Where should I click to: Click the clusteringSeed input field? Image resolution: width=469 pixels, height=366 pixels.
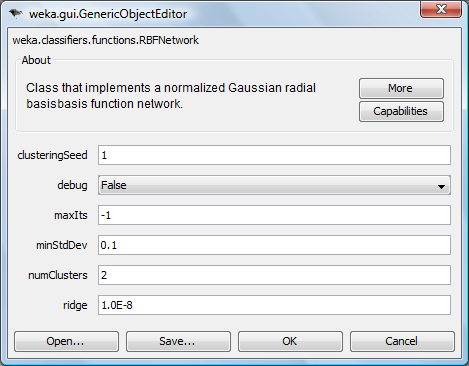coord(274,155)
